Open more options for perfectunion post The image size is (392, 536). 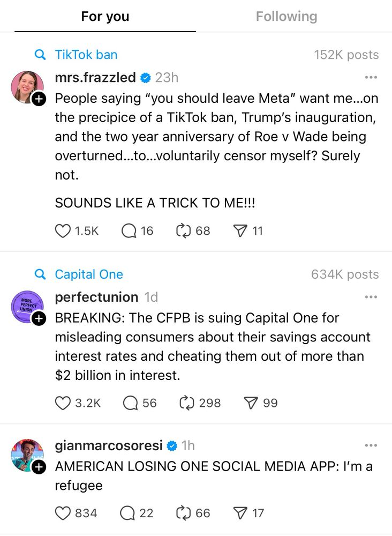(371, 297)
